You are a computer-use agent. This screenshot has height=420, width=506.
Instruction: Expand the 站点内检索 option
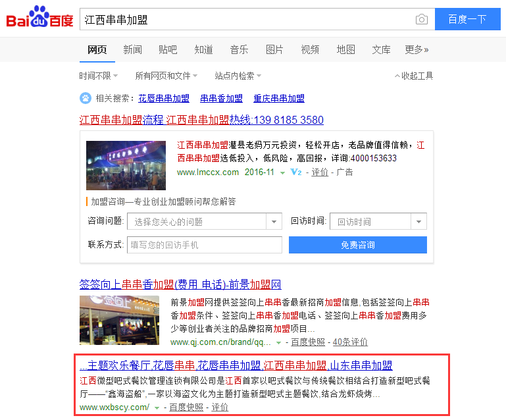click(x=238, y=76)
